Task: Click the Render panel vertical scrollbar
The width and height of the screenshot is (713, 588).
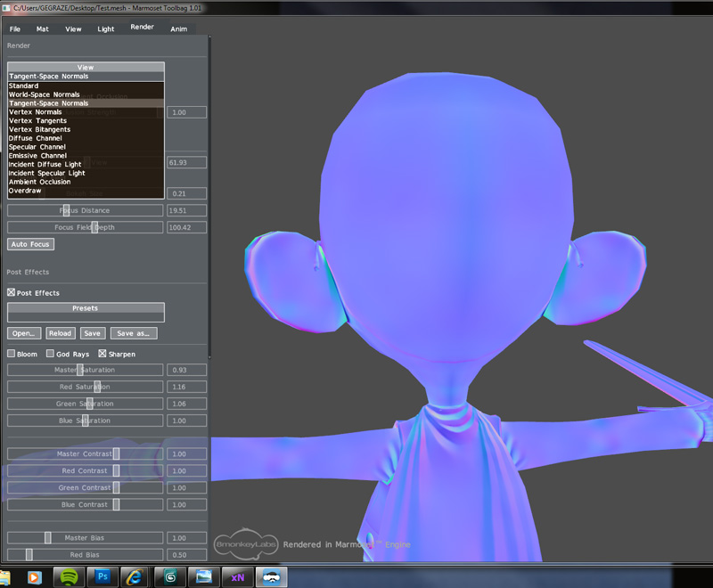Action: click(x=209, y=197)
